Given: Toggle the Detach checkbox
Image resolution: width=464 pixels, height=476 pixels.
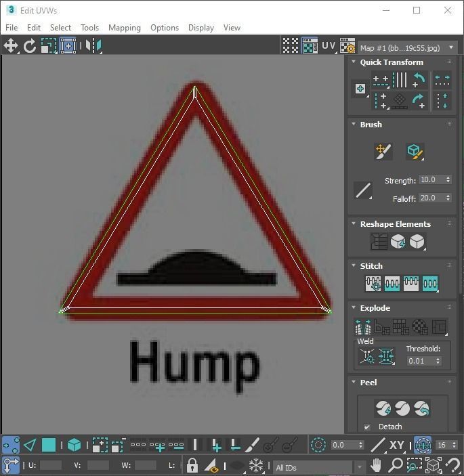Looking at the screenshot, I should click(367, 427).
